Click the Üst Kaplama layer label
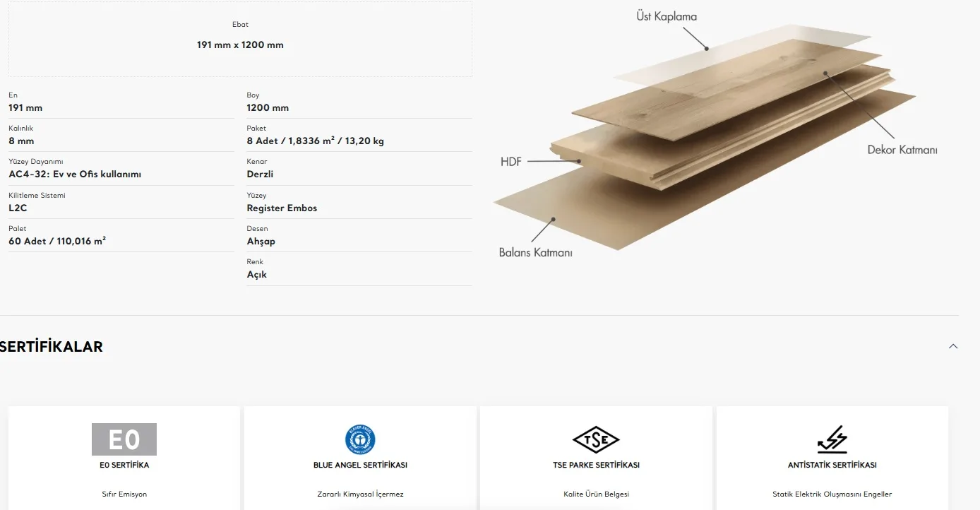 667,16
